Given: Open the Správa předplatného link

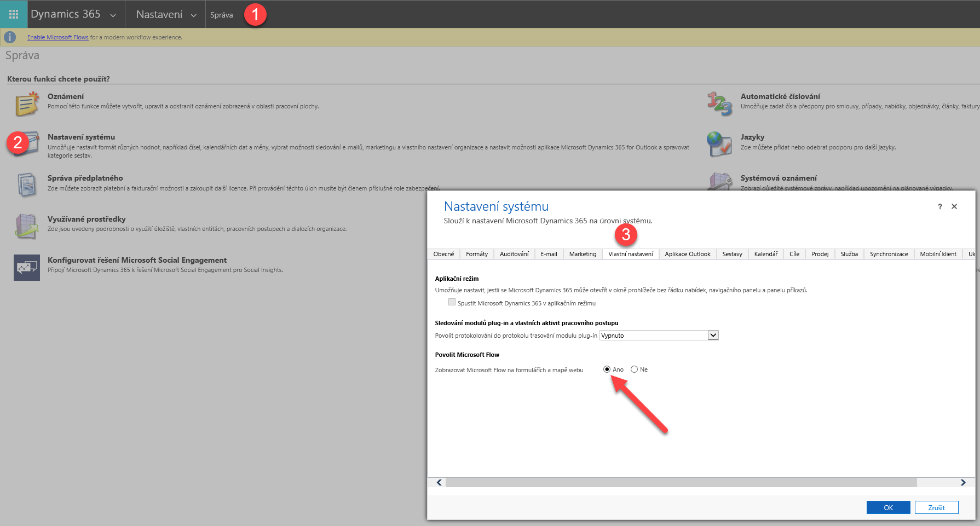Looking at the screenshot, I should click(x=85, y=178).
